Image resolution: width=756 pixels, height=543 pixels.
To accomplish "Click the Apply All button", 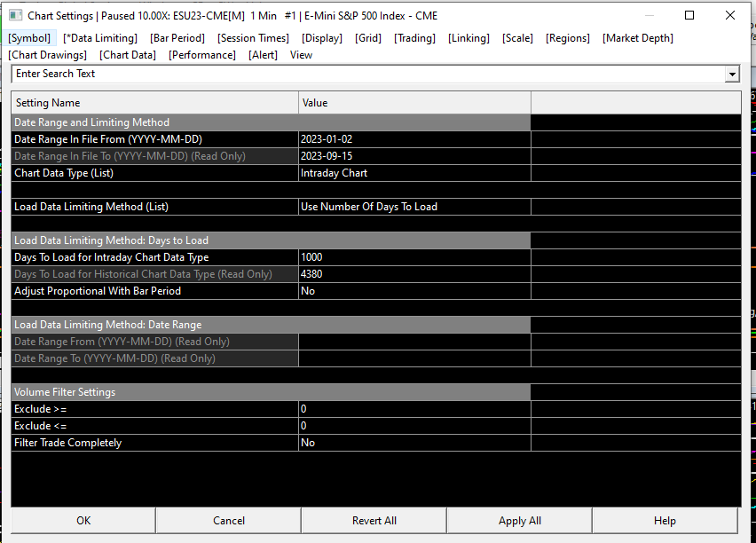I will [x=520, y=520].
